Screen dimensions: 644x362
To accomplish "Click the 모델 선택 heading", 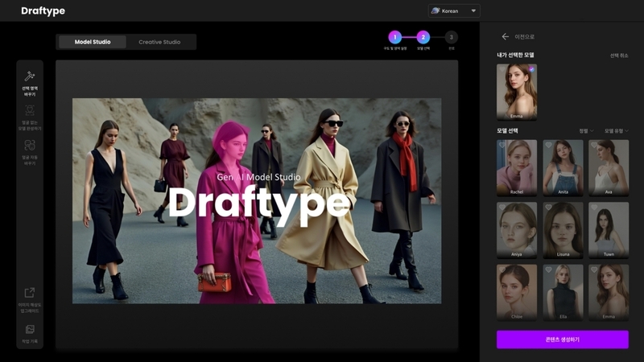I will 507,131.
